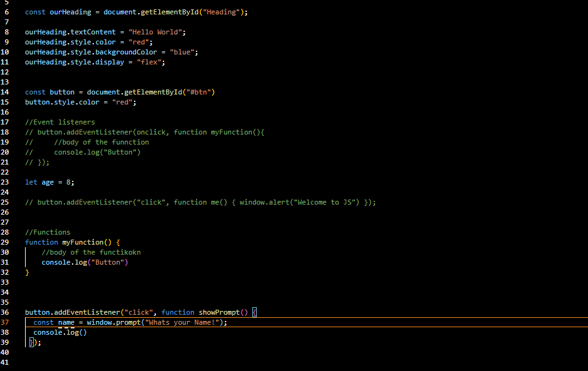Click line number 6 in the gutter
The width and height of the screenshot is (588, 371).
pyautogui.click(x=7, y=12)
